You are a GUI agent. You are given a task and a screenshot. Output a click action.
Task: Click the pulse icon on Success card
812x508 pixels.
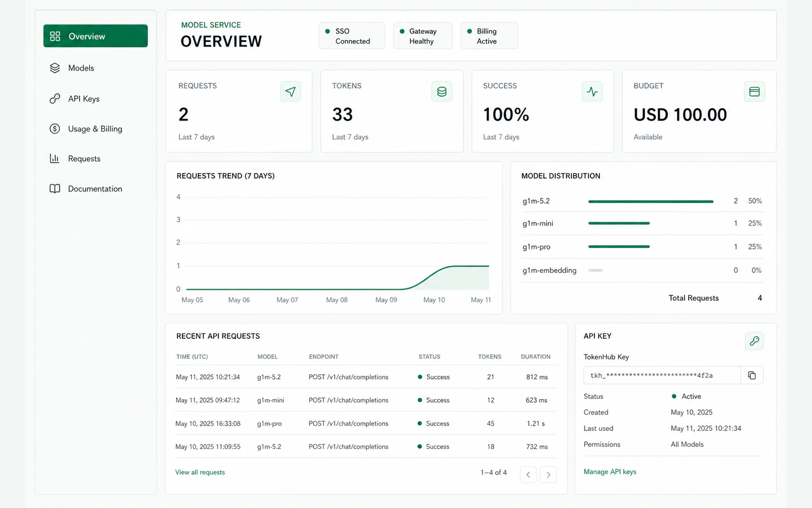592,91
